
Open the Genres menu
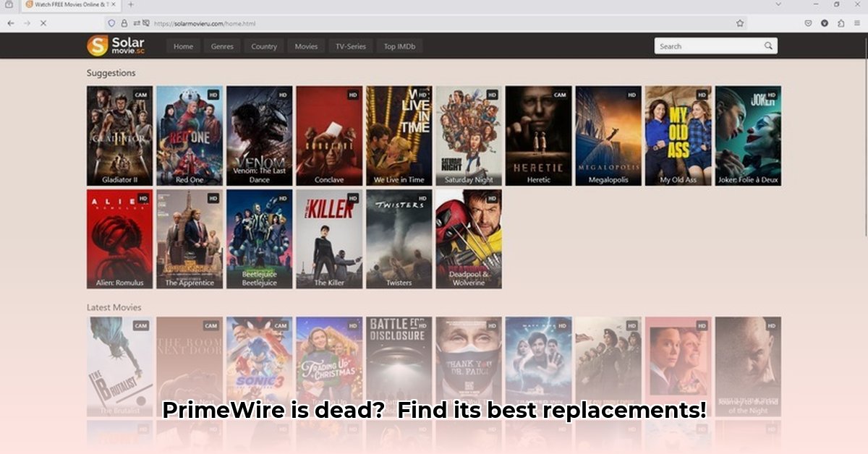(222, 46)
